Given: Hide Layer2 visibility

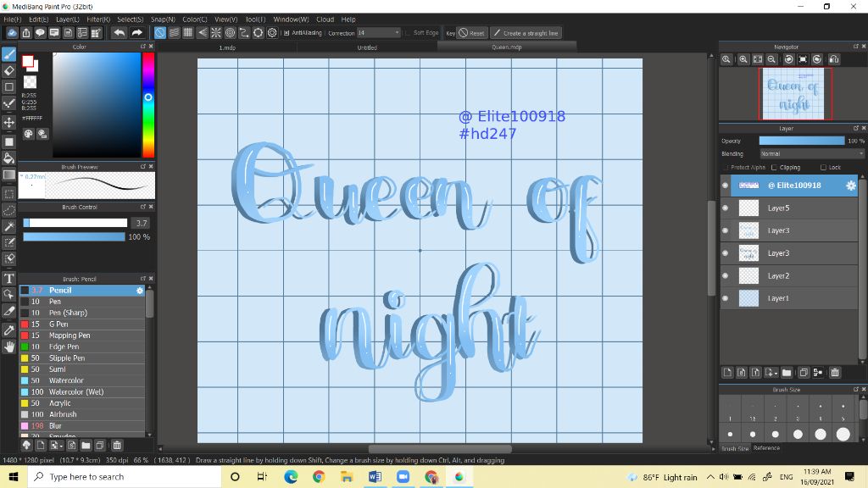Looking at the screenshot, I should [726, 275].
